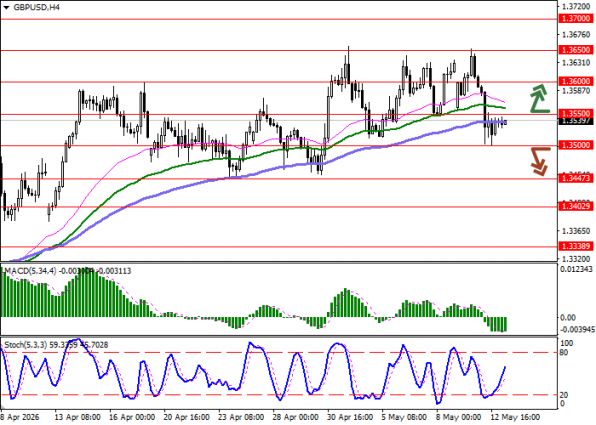Select the 1.36000 red price level label

click(575, 81)
